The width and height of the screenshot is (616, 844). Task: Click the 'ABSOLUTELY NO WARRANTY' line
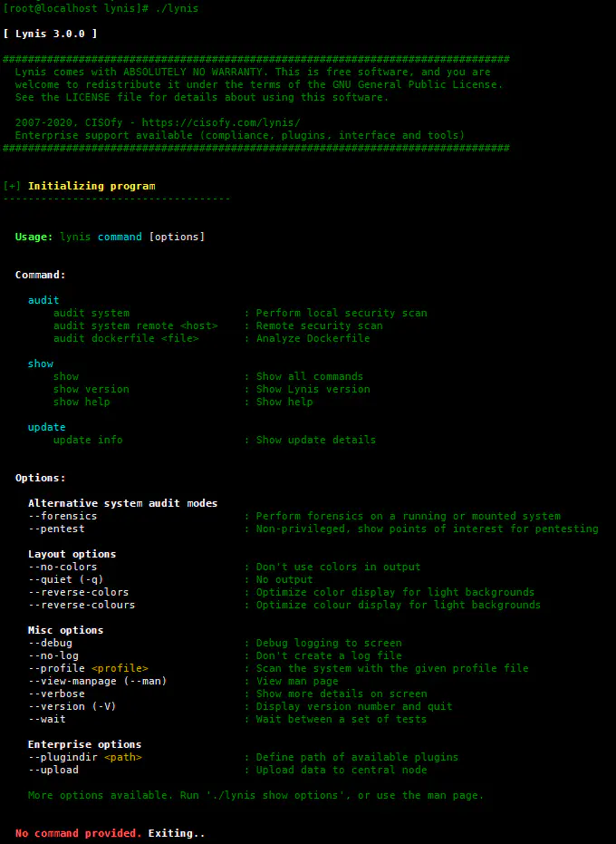(253, 73)
